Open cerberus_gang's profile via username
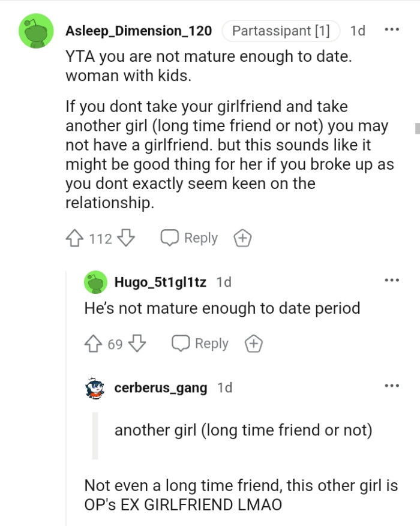Image resolution: width=420 pixels, height=526 pixels. tap(160, 387)
